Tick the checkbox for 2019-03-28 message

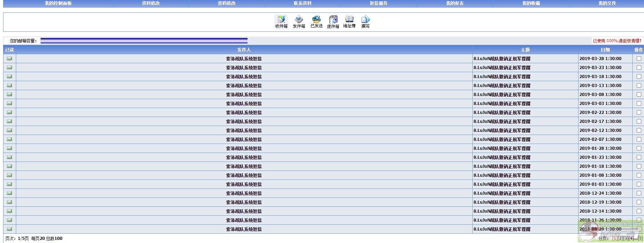639,59
